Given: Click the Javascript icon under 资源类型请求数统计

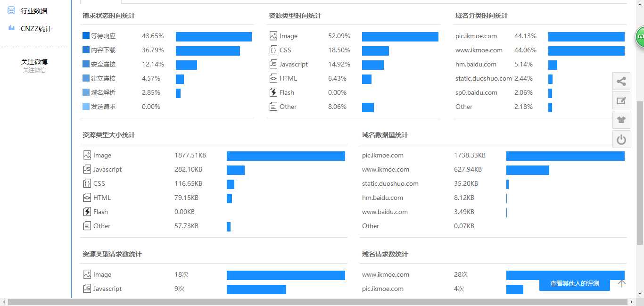Looking at the screenshot, I should 87,289.
